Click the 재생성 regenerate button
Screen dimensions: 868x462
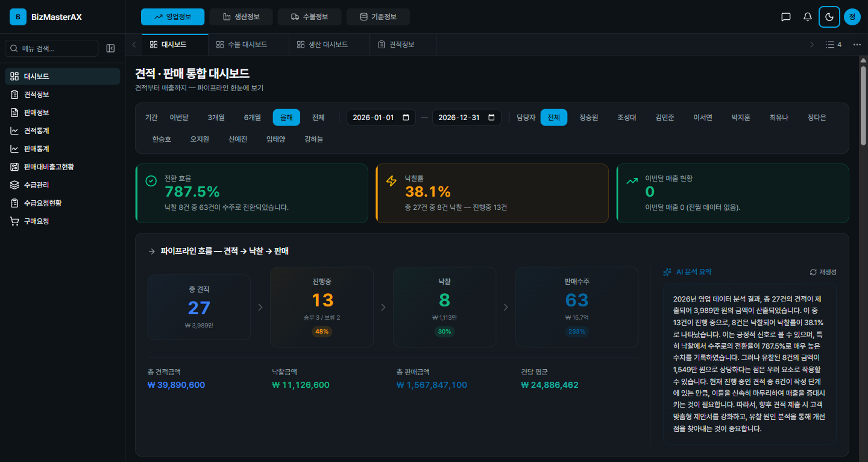[x=823, y=272]
